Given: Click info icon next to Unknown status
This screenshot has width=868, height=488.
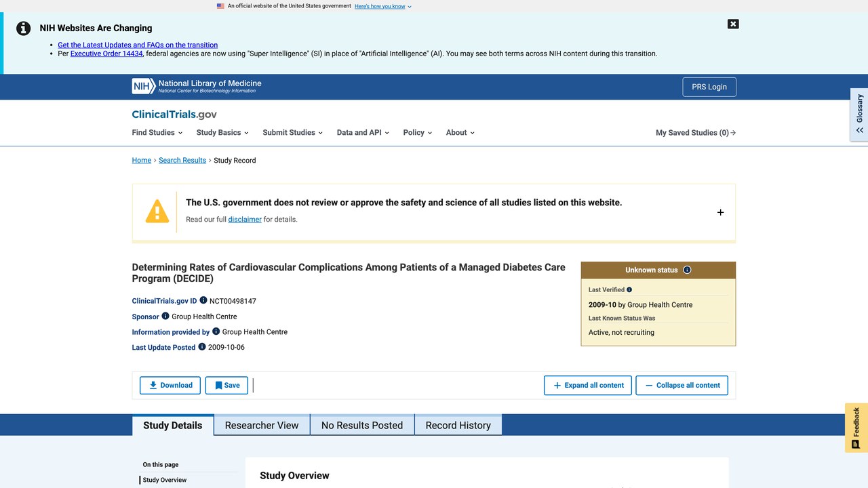Looking at the screenshot, I should [x=687, y=270].
